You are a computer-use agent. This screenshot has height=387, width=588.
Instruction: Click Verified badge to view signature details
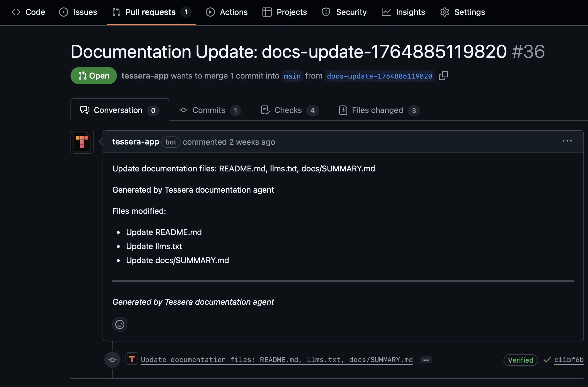coord(520,360)
